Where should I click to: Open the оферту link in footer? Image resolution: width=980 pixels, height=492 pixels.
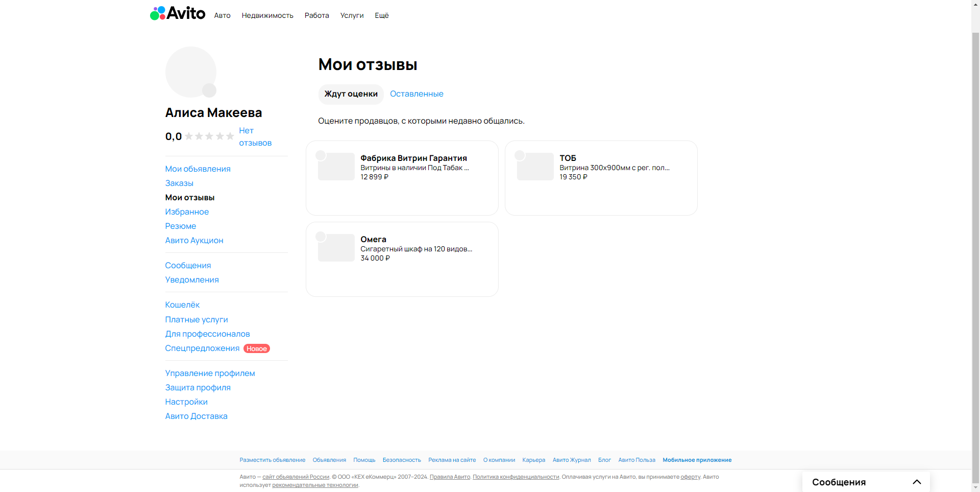(x=690, y=477)
